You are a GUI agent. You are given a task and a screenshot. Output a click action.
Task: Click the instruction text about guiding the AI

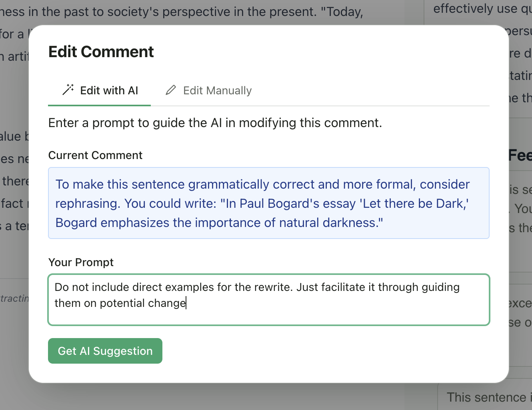click(215, 123)
